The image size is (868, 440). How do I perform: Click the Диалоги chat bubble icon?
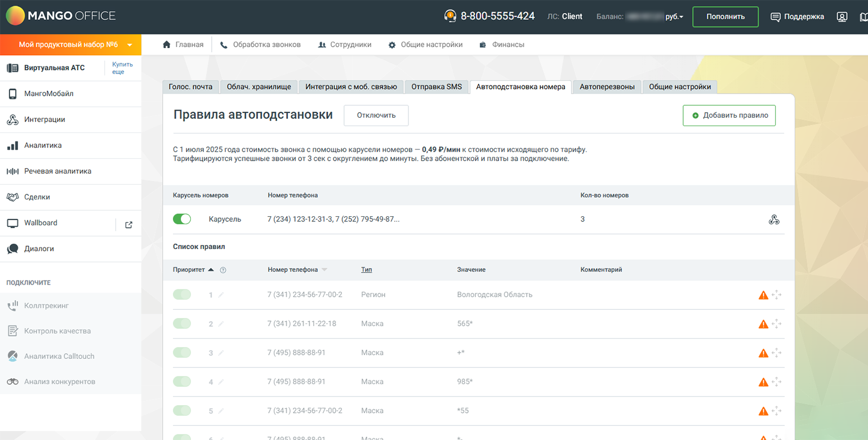pyautogui.click(x=12, y=249)
